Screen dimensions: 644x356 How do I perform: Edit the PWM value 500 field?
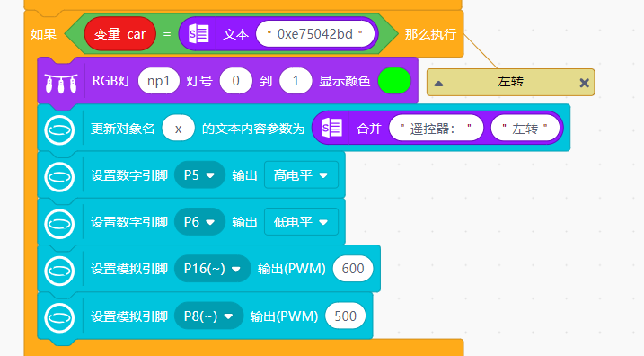click(345, 316)
